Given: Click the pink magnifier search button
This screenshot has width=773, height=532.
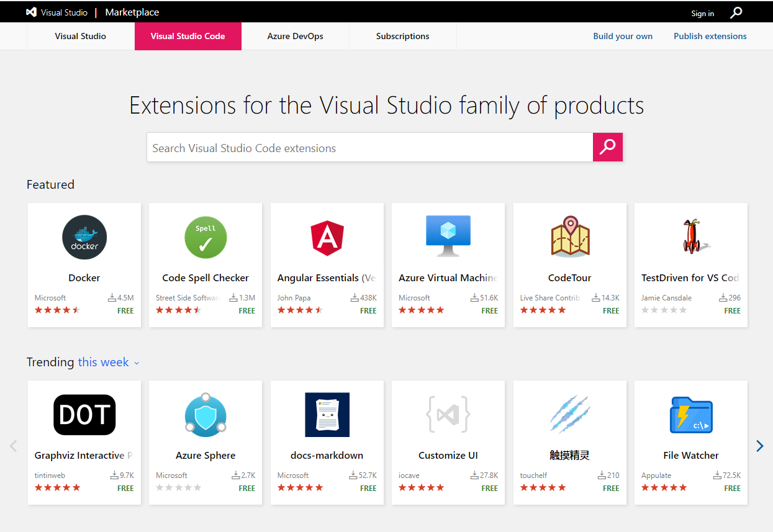Looking at the screenshot, I should pyautogui.click(x=607, y=147).
